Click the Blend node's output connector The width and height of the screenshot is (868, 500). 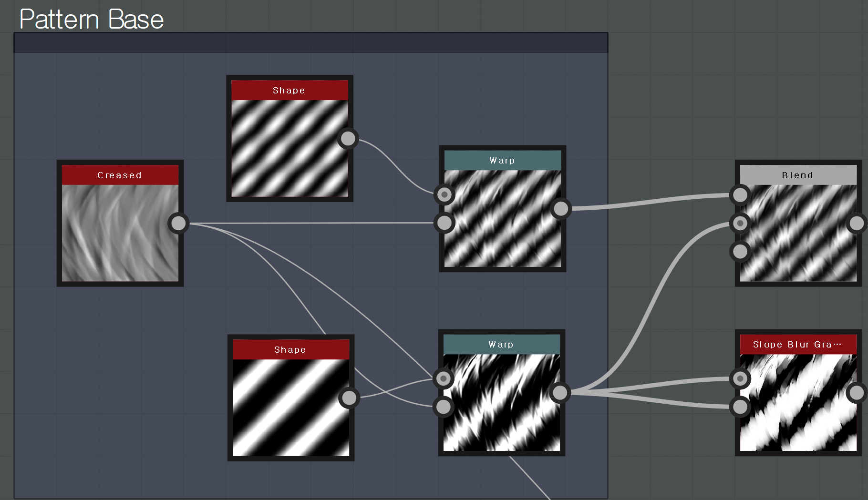point(857,223)
